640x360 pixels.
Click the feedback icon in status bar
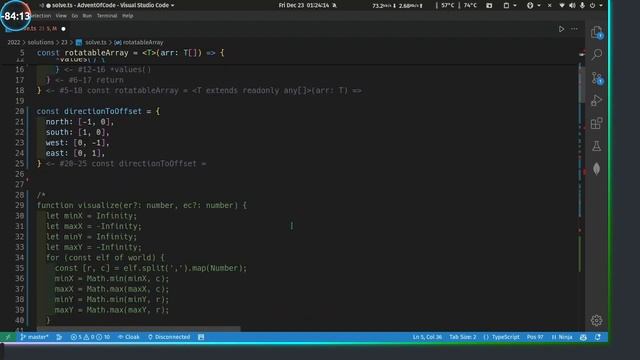click(x=583, y=337)
